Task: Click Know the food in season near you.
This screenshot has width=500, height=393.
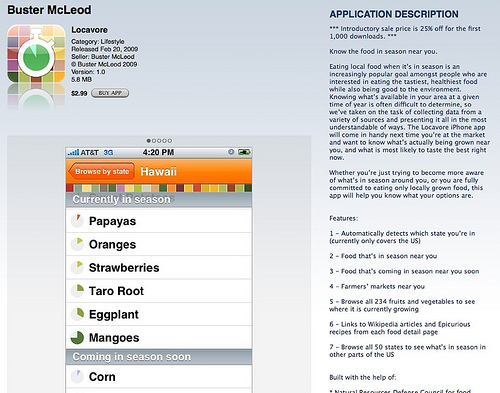Action: 383,51
